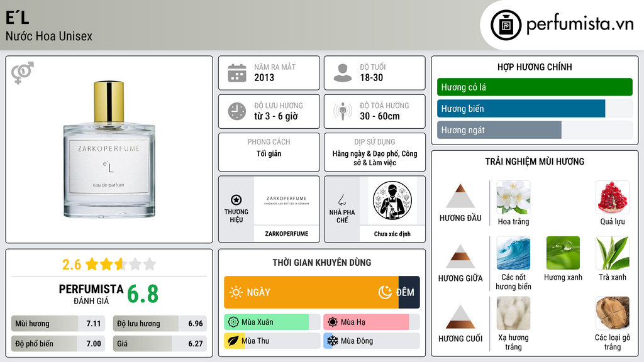Image resolution: width=644 pixels, height=362 pixels.
Task: Click the Mùa Đông season bar
Action: click(x=372, y=341)
